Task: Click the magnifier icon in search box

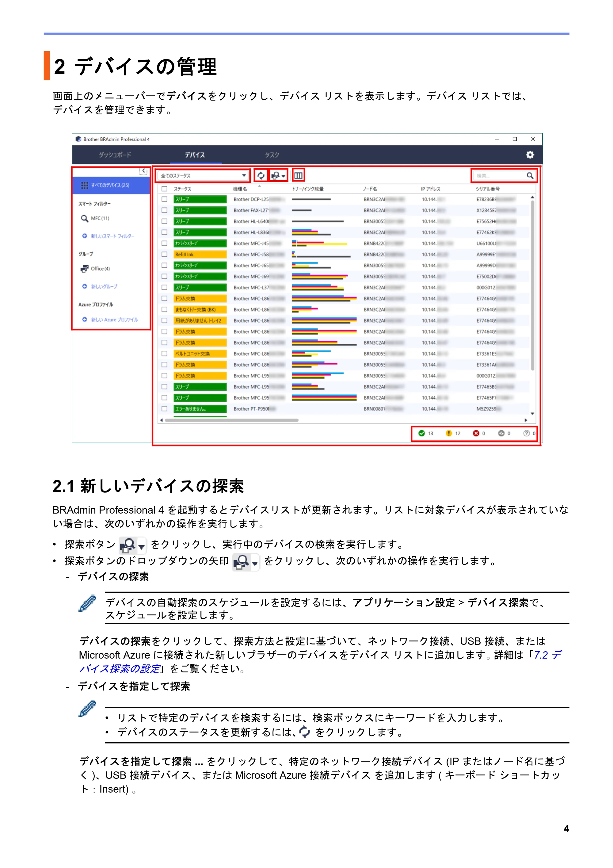Action: coord(530,175)
